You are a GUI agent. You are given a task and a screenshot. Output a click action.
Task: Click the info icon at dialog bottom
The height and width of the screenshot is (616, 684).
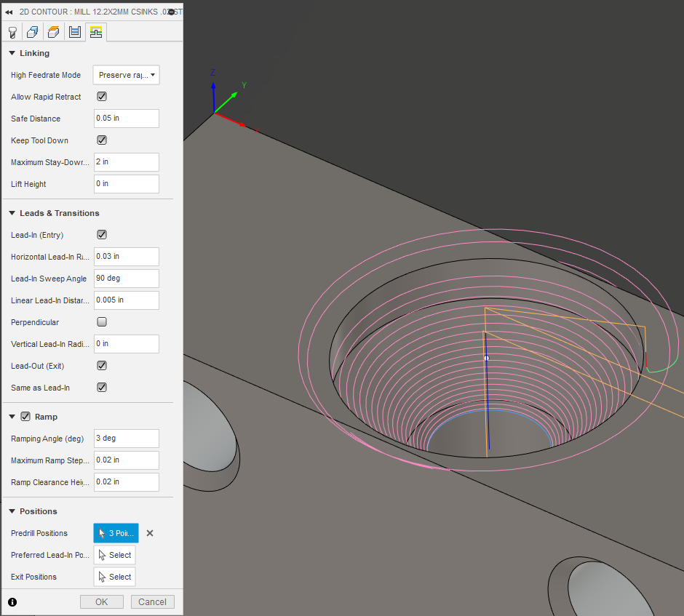tap(12, 602)
